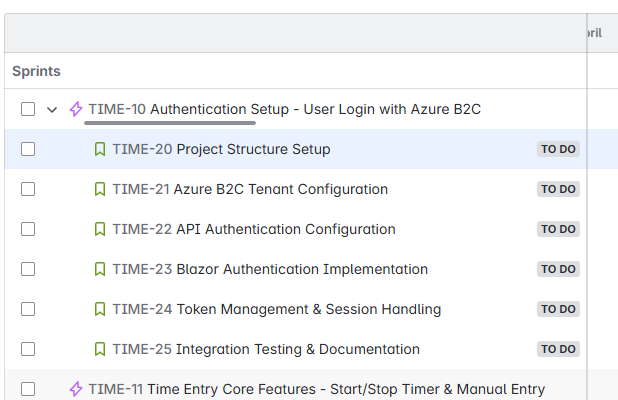618x400 pixels.
Task: Click the green story bookmark icon for TIME-24
Action: pyautogui.click(x=100, y=309)
